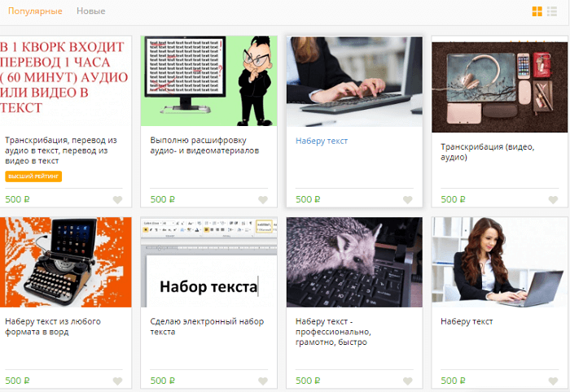Click the 'Высший рейтинг' badge
This screenshot has width=570, height=392.
pos(33,176)
